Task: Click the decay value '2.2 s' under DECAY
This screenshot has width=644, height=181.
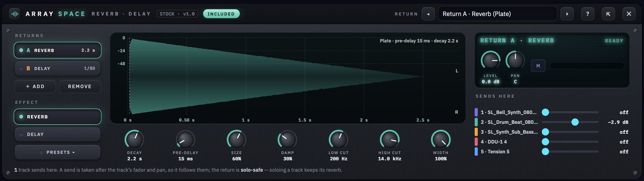Action: coord(134,159)
